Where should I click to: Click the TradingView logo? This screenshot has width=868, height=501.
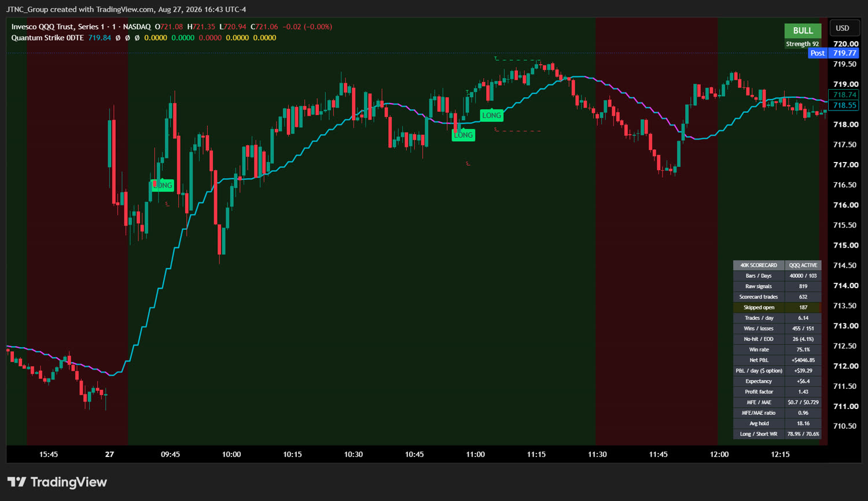[x=57, y=482]
